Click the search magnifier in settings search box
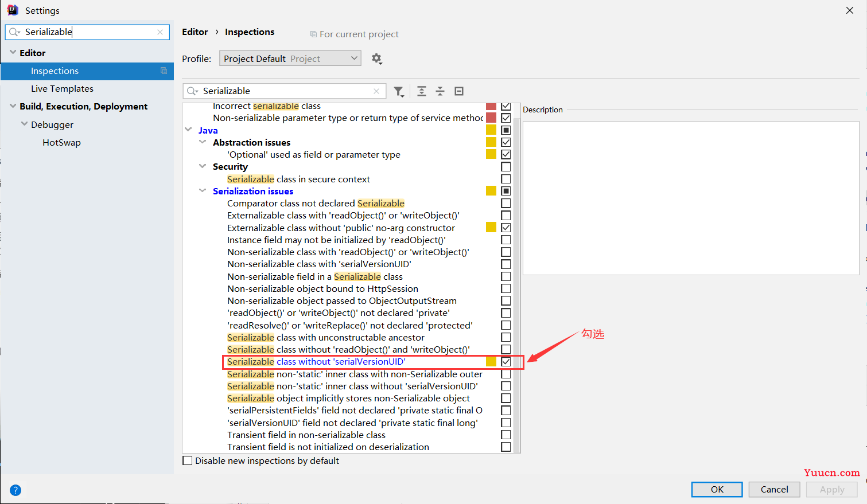867x504 pixels. [x=14, y=32]
